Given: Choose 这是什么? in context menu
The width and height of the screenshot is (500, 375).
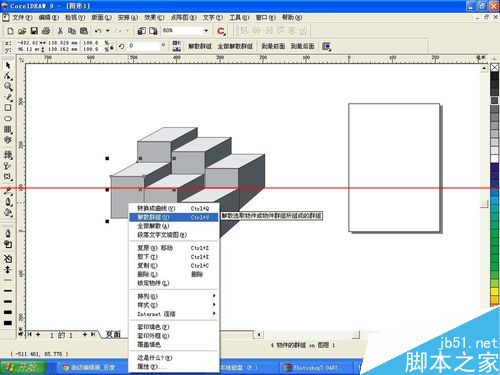Looking at the screenshot, I should (173, 357).
